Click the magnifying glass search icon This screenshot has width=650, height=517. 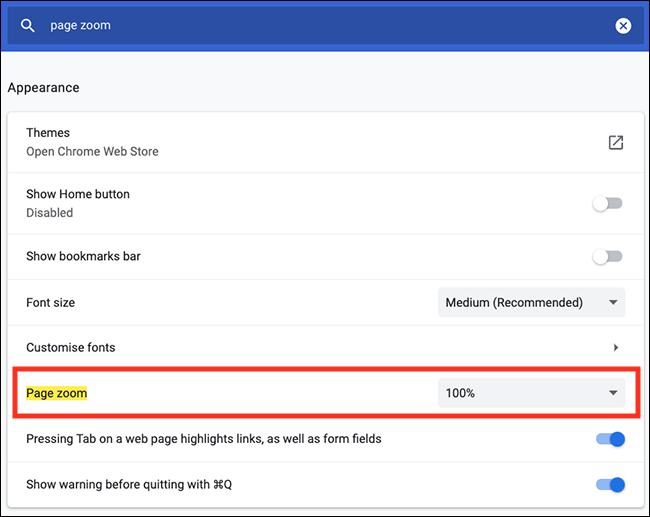click(x=27, y=26)
